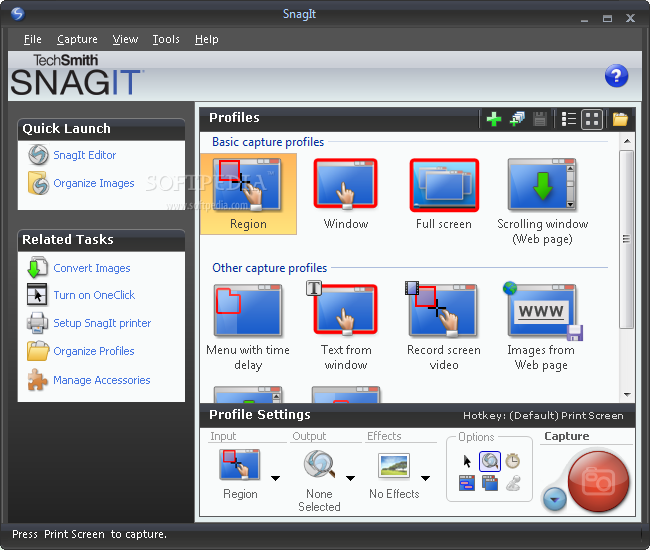This screenshot has height=550, width=650.
Task: Click the None Selected output icon
Action: click(x=319, y=465)
